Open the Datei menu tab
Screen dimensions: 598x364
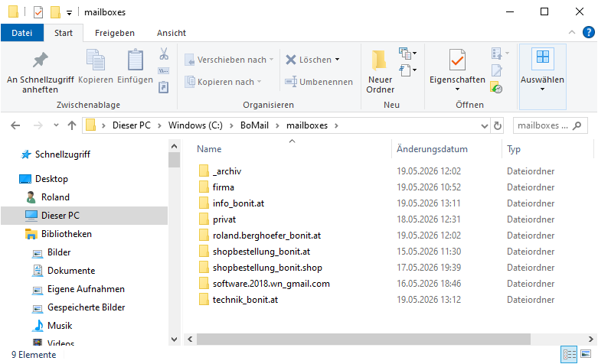pyautogui.click(x=22, y=33)
